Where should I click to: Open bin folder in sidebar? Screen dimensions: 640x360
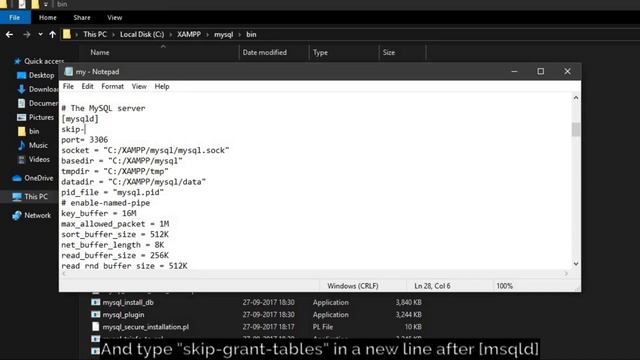(x=34, y=131)
